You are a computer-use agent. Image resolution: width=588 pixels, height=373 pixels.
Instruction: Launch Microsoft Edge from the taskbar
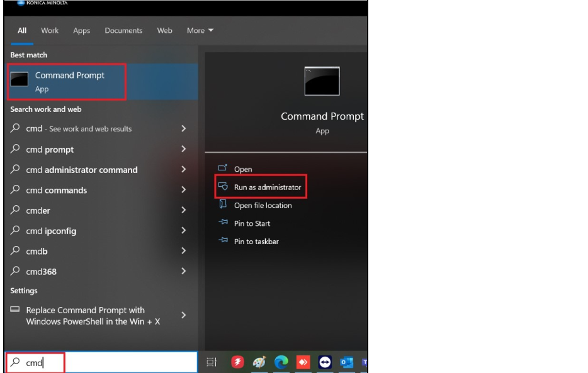281,362
